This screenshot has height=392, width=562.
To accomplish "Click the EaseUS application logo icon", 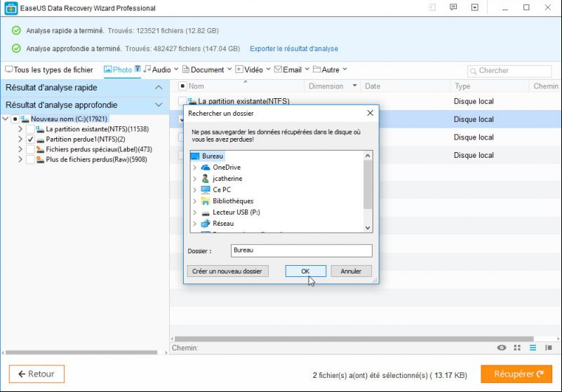I will pyautogui.click(x=11, y=8).
